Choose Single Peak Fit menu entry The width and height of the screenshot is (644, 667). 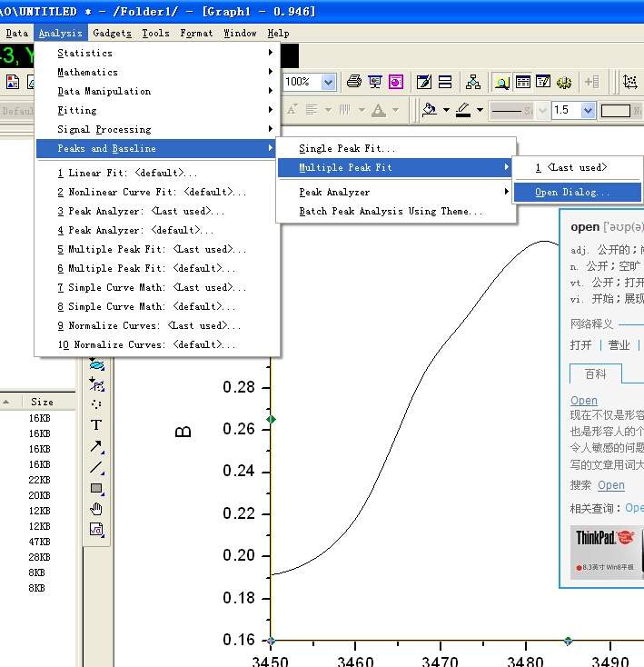coord(347,148)
